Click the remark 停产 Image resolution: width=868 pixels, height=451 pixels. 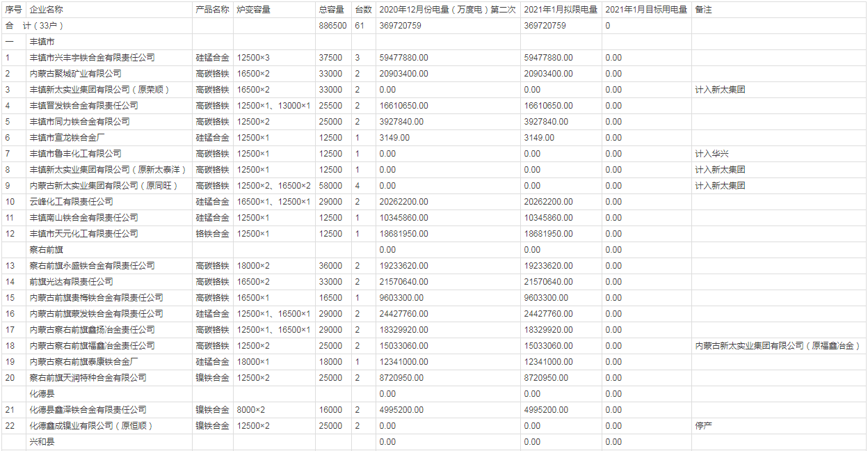[703, 426]
